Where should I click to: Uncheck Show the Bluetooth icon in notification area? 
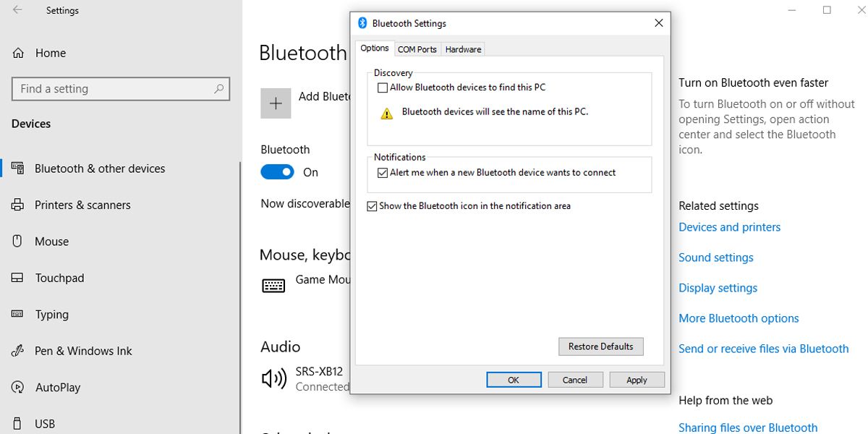tap(373, 206)
